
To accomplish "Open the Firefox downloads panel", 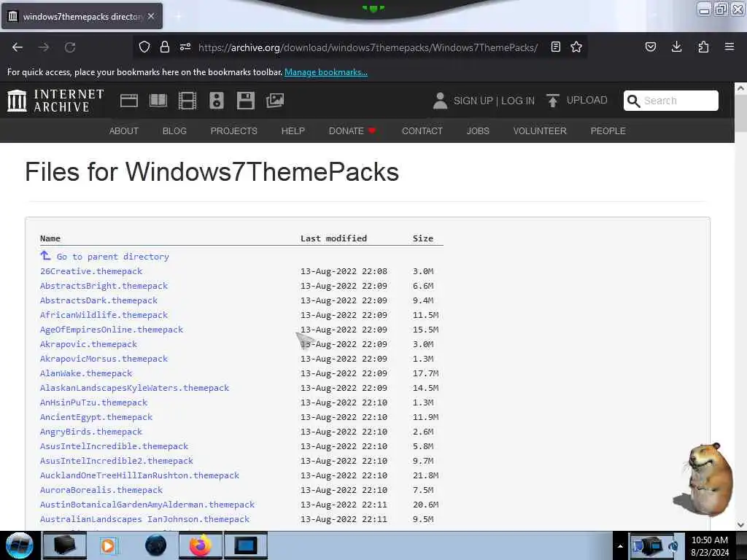I will (x=676, y=47).
